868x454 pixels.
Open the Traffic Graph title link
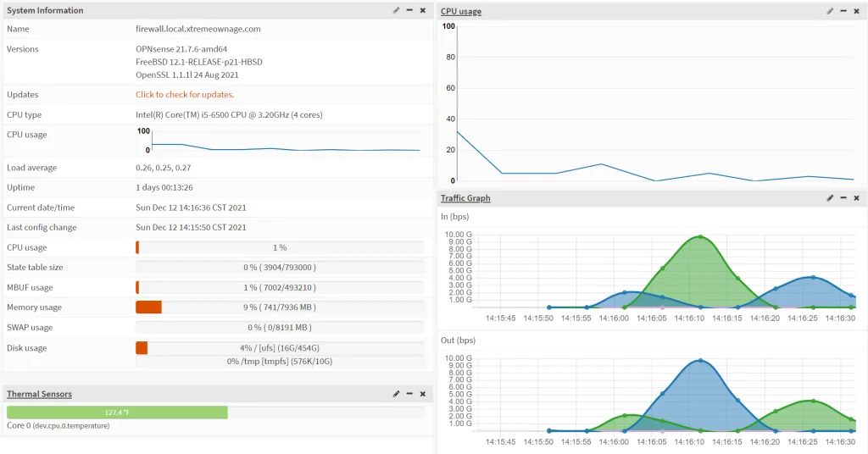click(x=465, y=198)
